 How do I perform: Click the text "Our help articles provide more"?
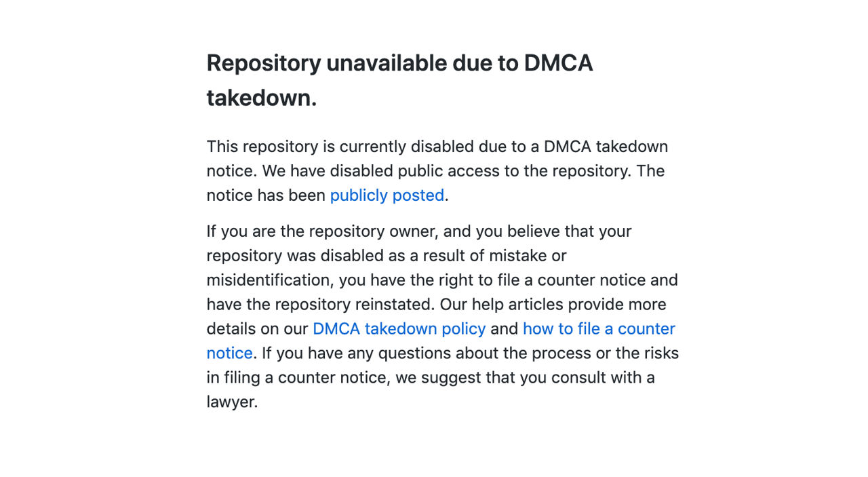pyautogui.click(x=553, y=304)
